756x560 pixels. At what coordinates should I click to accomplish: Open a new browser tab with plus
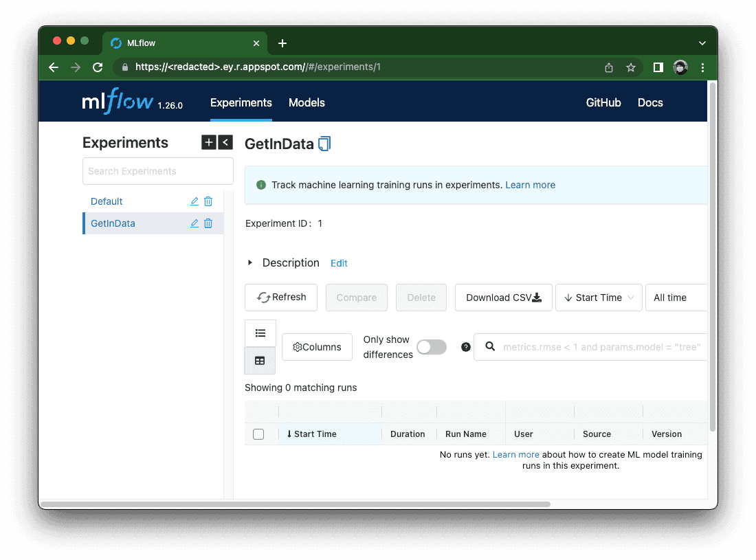[x=282, y=43]
